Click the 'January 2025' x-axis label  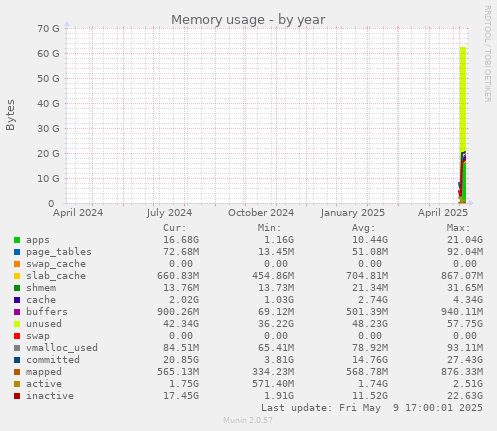[353, 213]
